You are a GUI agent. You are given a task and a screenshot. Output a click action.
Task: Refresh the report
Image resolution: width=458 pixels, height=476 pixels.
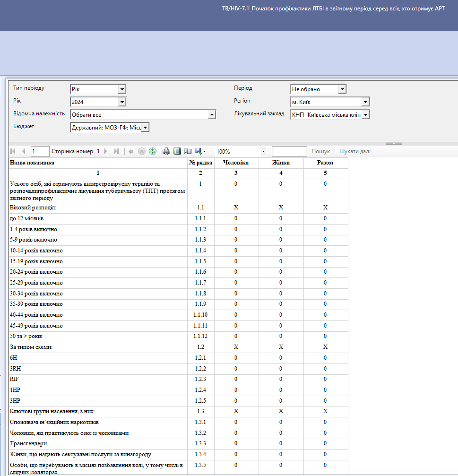(153, 151)
